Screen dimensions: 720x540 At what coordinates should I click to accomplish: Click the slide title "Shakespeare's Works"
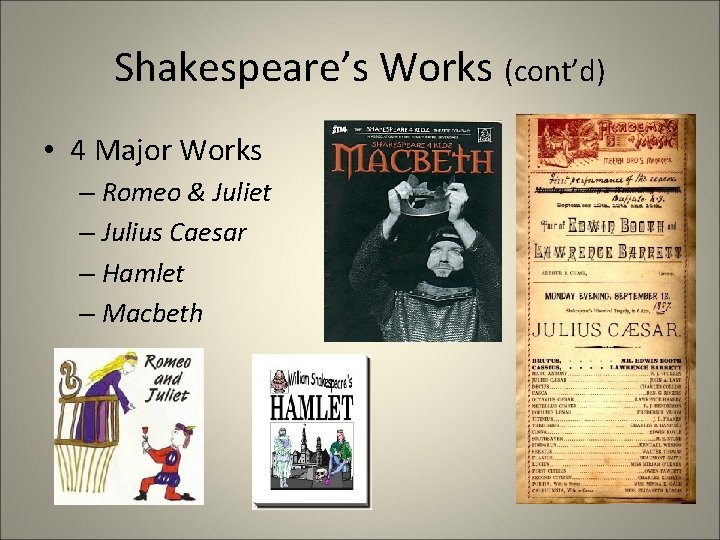coord(303,68)
